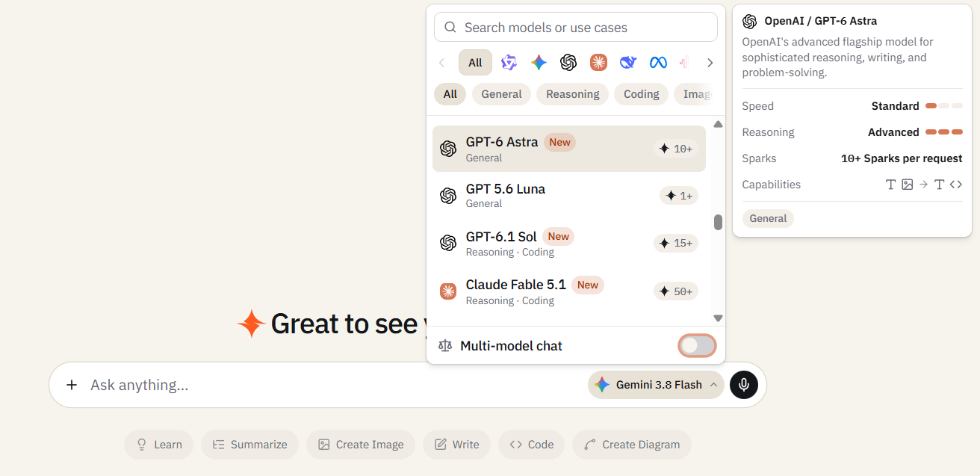Filter models by the General category chip
Viewport: 980px width, 476px height.
click(x=501, y=94)
